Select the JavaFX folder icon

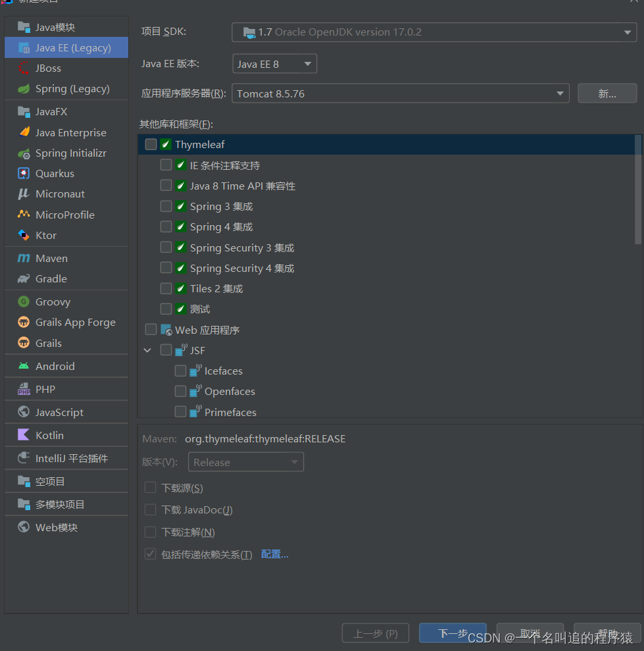[x=24, y=112]
